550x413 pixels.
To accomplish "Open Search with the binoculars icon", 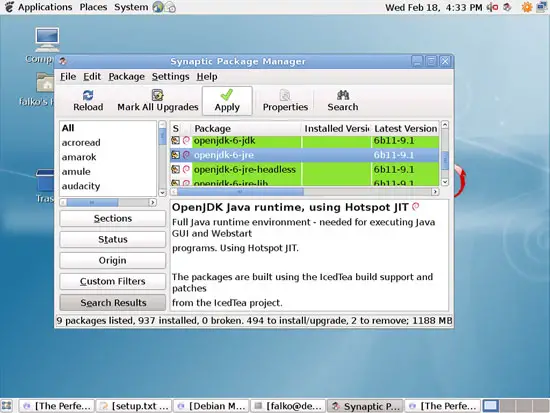I will point(343,95).
